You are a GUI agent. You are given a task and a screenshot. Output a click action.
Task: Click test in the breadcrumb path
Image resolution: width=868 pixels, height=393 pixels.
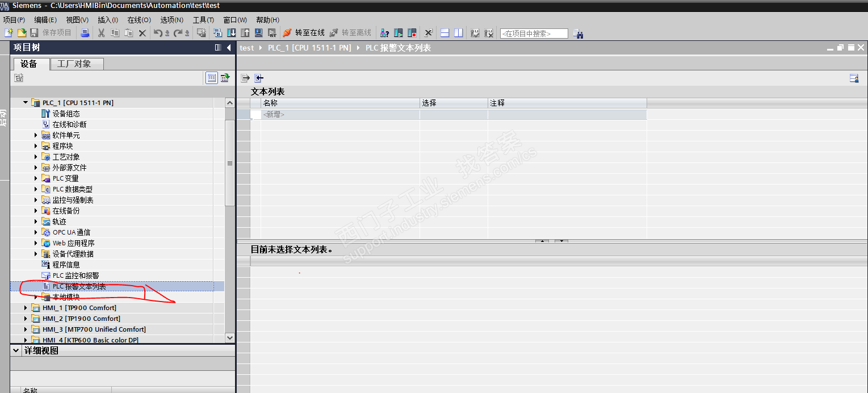246,48
